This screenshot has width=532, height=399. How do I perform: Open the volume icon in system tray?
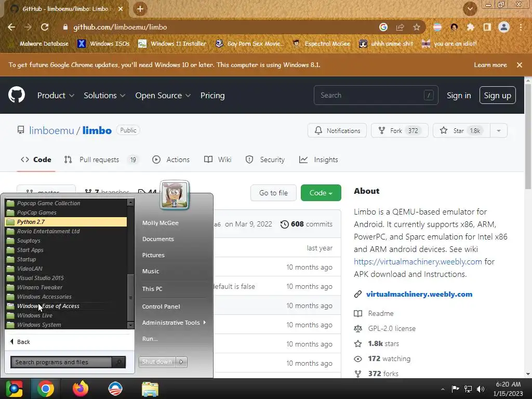pos(481,389)
